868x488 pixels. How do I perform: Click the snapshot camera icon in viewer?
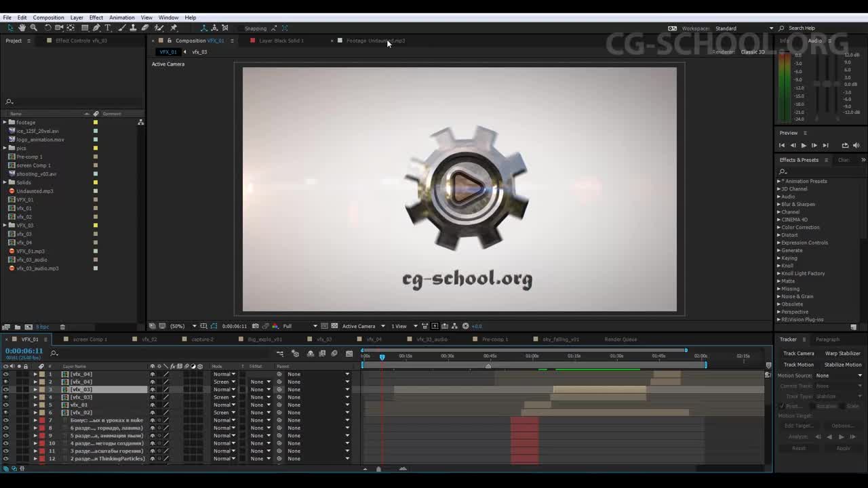tap(255, 326)
